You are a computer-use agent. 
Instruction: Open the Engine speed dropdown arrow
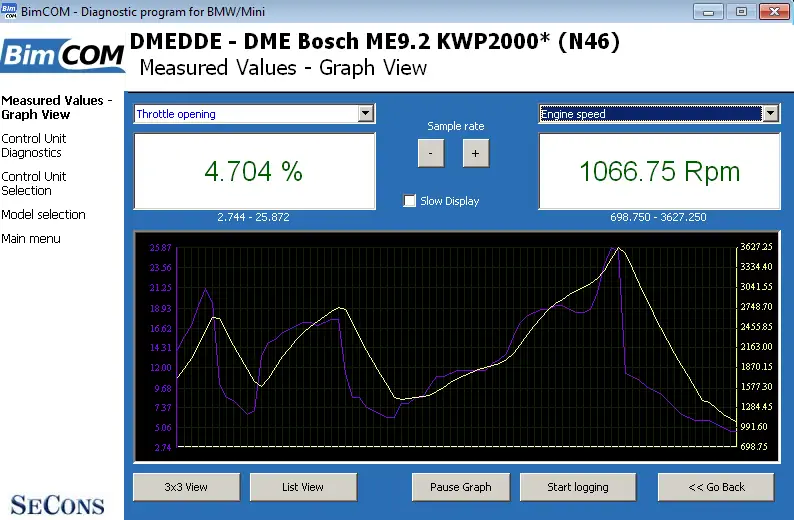pos(770,114)
